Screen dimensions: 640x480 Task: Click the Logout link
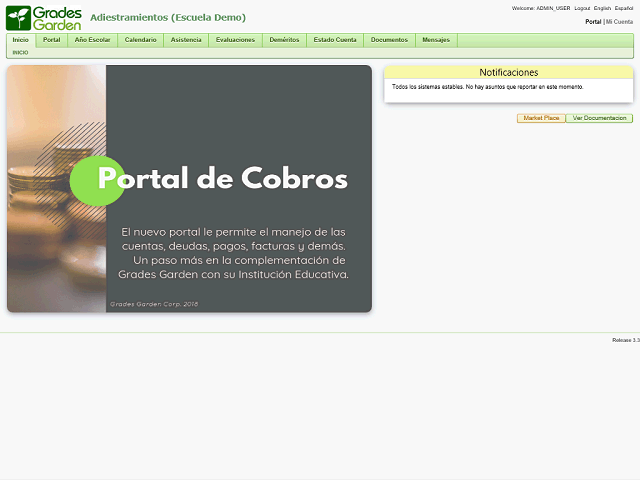click(582, 8)
